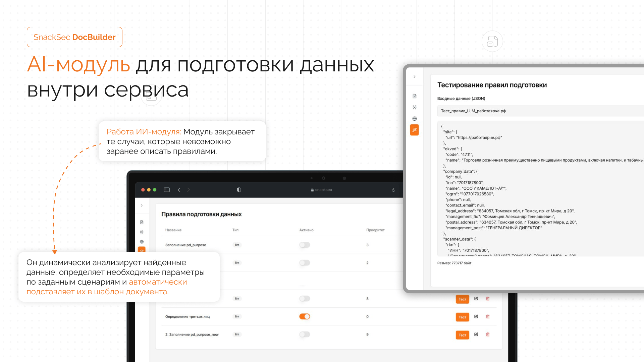The width and height of the screenshot is (644, 362).
Task: Edit the 'Определение третьих лиц' rule
Action: pos(476,316)
